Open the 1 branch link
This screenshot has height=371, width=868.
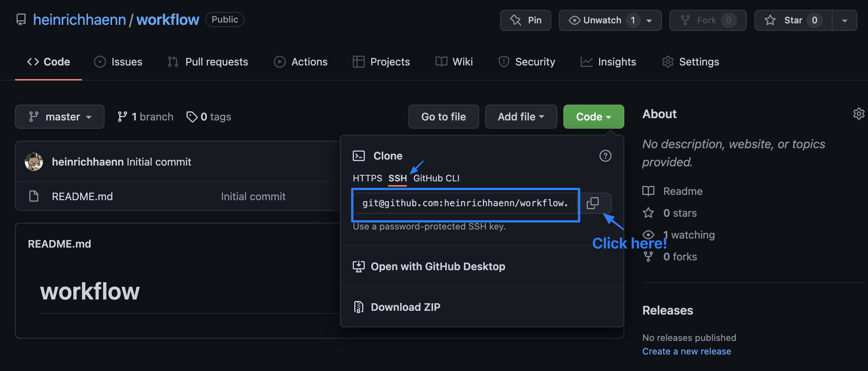tap(145, 117)
